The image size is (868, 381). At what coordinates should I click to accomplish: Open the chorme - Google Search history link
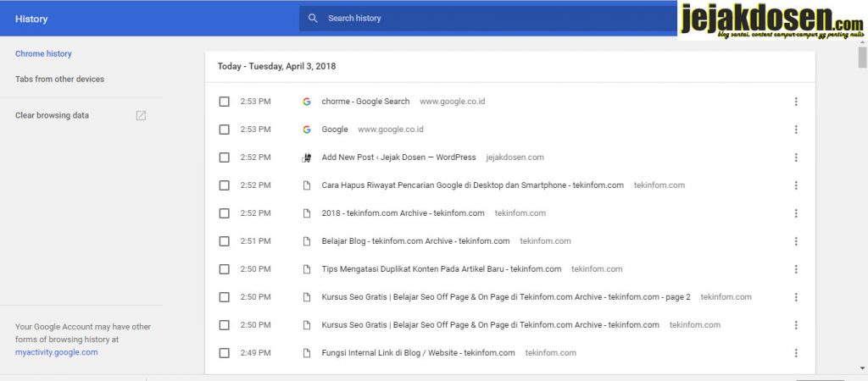[365, 102]
